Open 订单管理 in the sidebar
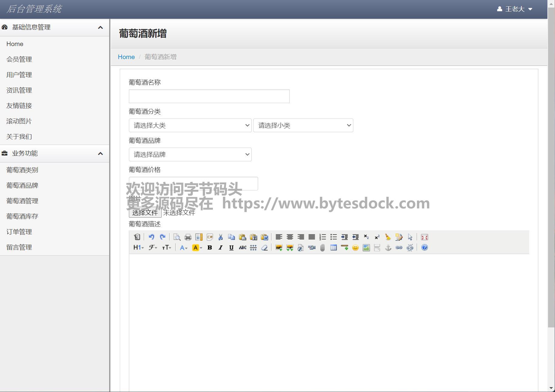 19,232
